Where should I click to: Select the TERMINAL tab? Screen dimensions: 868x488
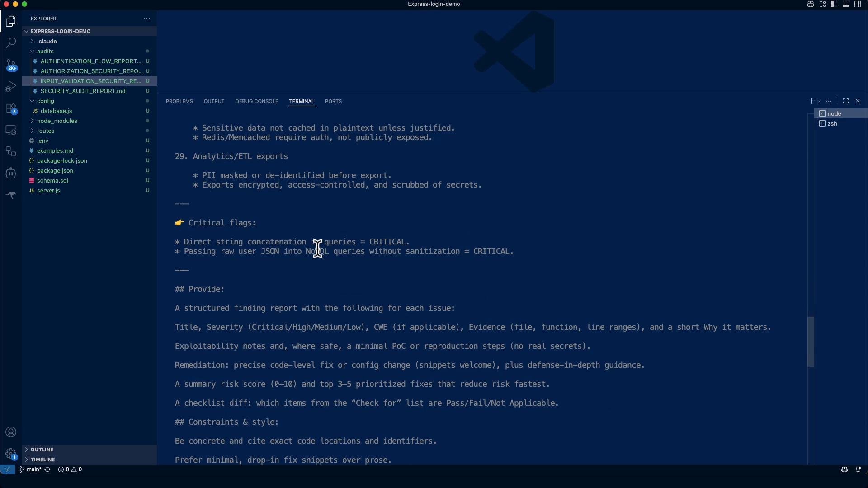(x=302, y=101)
